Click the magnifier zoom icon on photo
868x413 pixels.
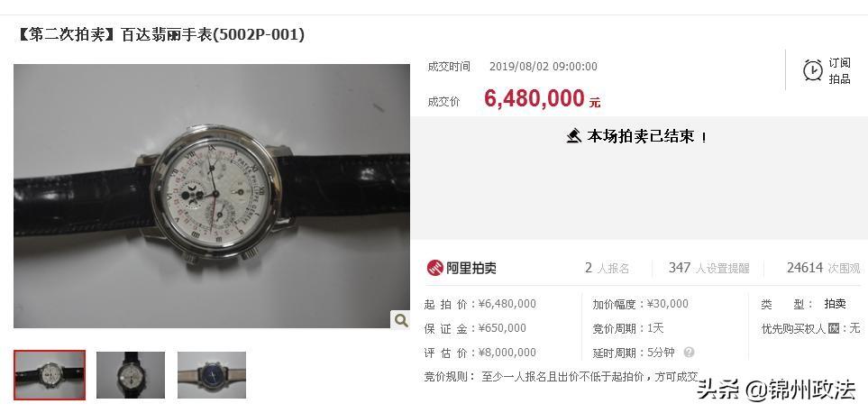click(x=401, y=319)
